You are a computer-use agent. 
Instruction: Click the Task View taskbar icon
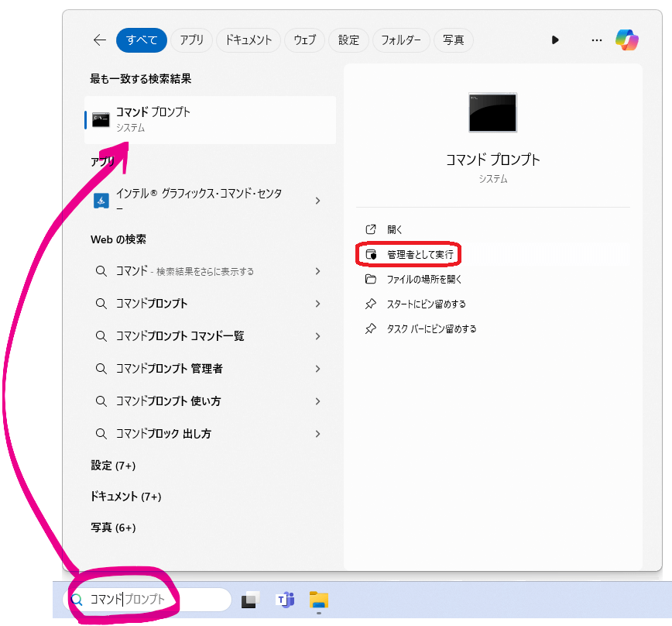tap(250, 600)
